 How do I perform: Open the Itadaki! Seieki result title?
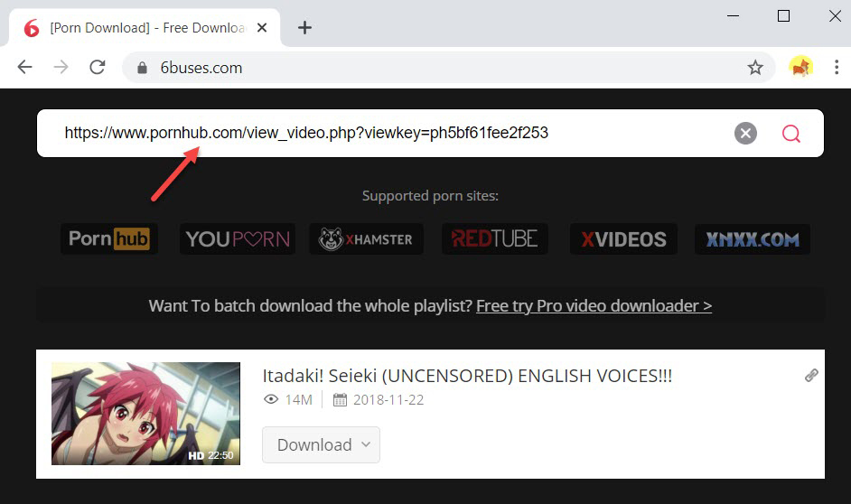point(467,376)
